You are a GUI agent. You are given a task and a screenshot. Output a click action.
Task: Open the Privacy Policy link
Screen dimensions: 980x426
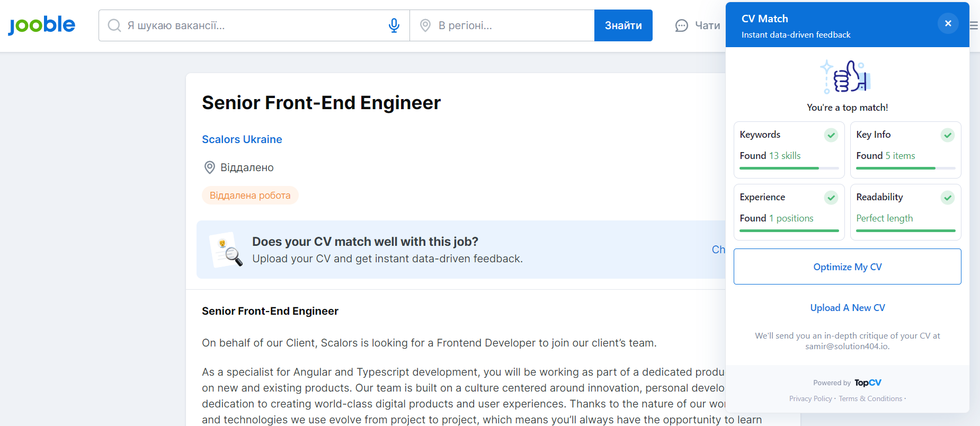point(810,398)
